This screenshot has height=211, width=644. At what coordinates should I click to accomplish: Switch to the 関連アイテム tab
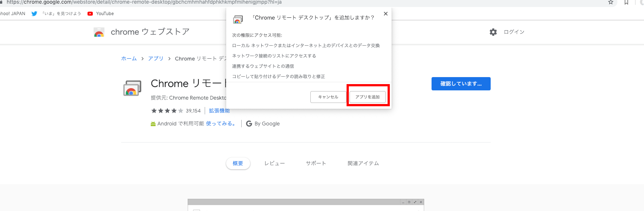(363, 163)
